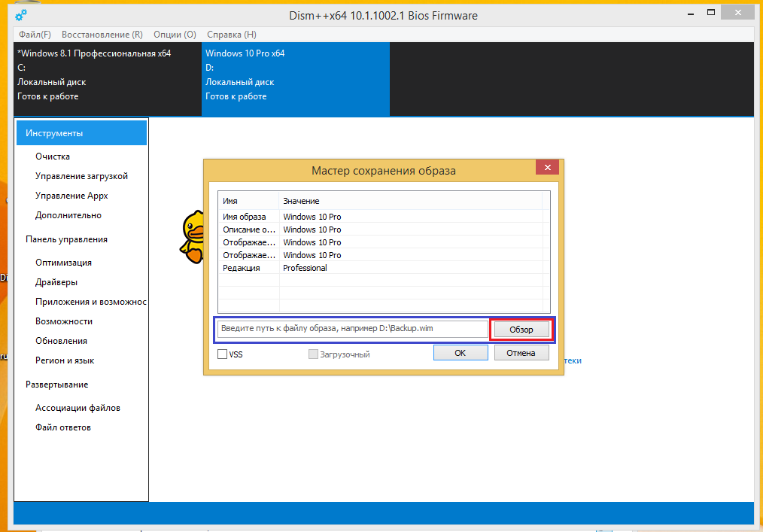The width and height of the screenshot is (763, 532).
Task: Minimize the Dism++ window
Action: [x=691, y=14]
